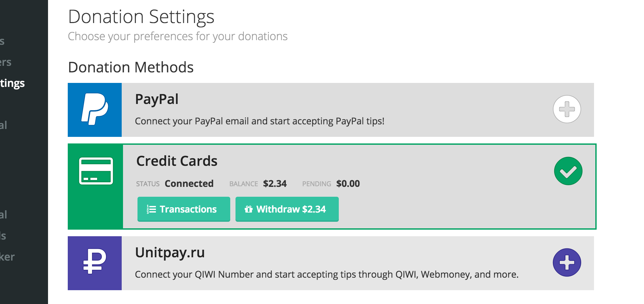Expand the PayPal donation method row

tap(331, 110)
